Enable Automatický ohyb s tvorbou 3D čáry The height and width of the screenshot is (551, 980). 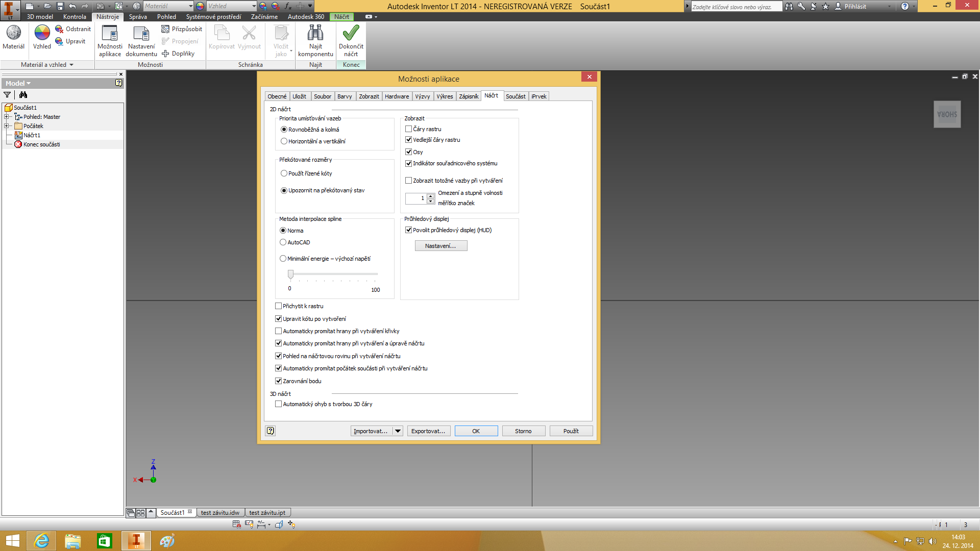[x=278, y=404]
